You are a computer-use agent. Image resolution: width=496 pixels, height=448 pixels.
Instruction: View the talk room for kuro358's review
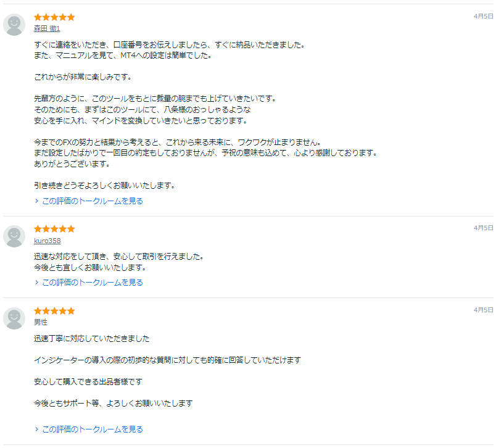[x=92, y=283]
